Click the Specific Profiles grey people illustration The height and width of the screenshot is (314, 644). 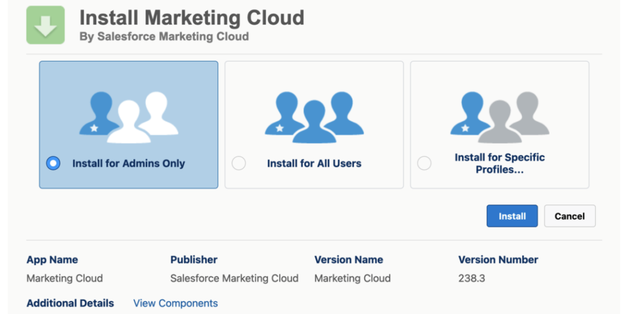click(x=500, y=117)
